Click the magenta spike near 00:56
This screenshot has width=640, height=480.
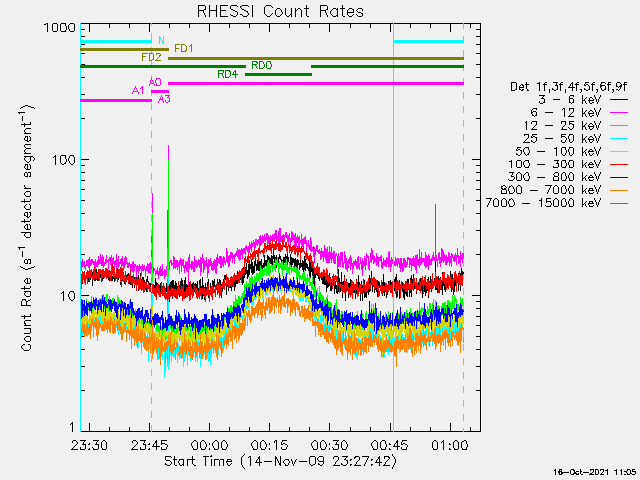[x=435, y=229]
